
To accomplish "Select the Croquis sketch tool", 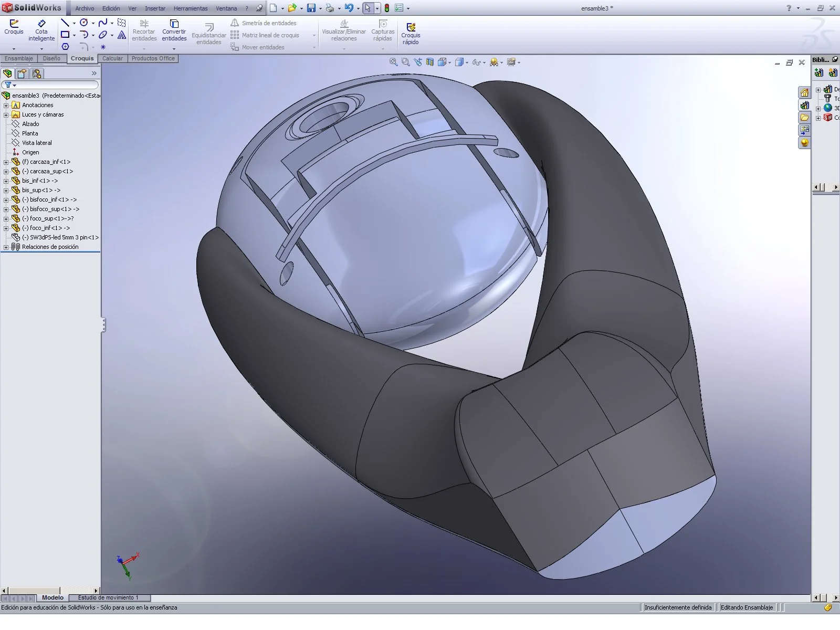I will coord(14,27).
